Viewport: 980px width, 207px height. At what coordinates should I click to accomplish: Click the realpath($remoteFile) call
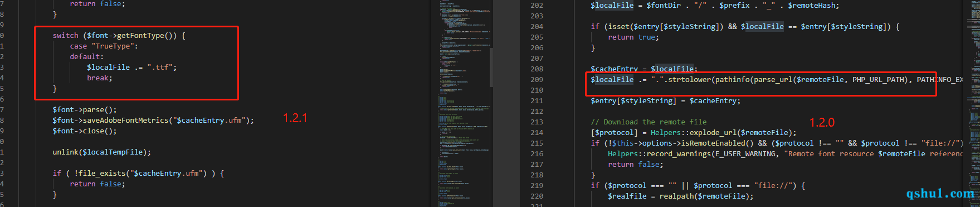[706, 196]
